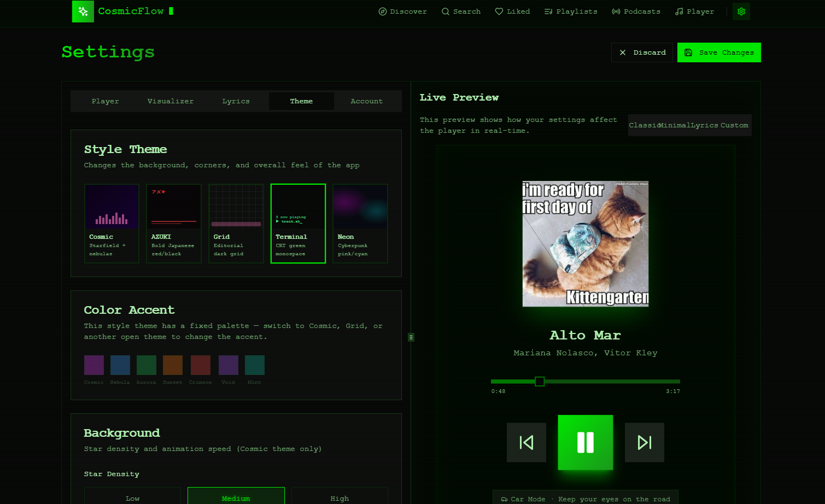The width and height of the screenshot is (825, 504).
Task: Click the Background section heading
Action: tap(122, 433)
